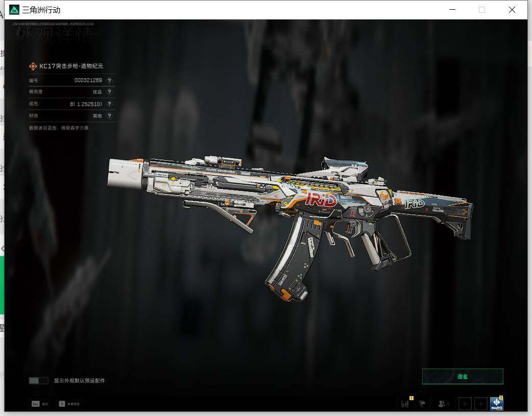
Task: Open help icon beside 稀有度 rarity row
Action: [109, 92]
